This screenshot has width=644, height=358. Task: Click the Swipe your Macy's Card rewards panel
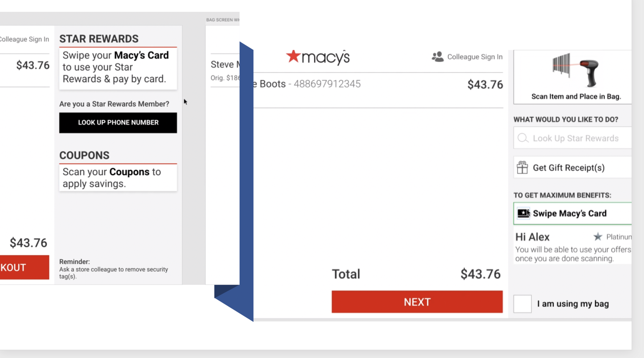(x=118, y=68)
